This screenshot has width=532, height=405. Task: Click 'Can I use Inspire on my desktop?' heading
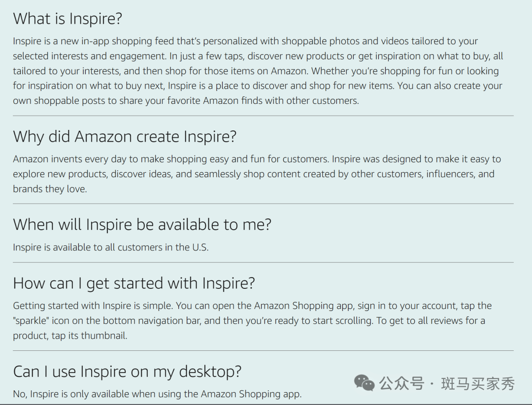pyautogui.click(x=127, y=372)
